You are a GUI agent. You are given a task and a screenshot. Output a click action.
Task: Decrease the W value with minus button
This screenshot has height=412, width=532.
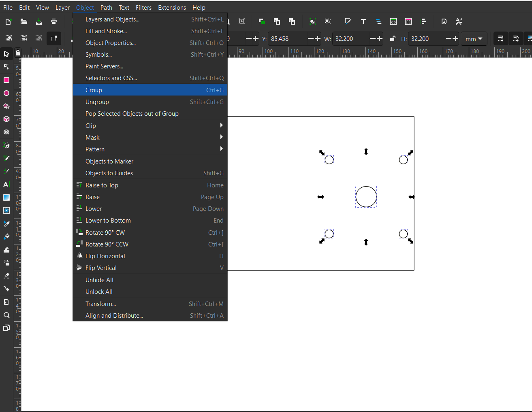372,39
